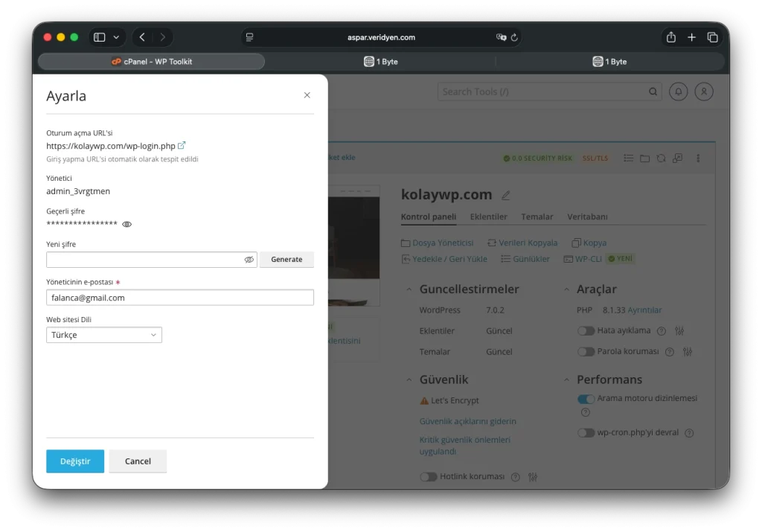Image resolution: width=762 pixels, height=532 pixels.
Task: Cancel the Ayarla dialog
Action: [138, 461]
